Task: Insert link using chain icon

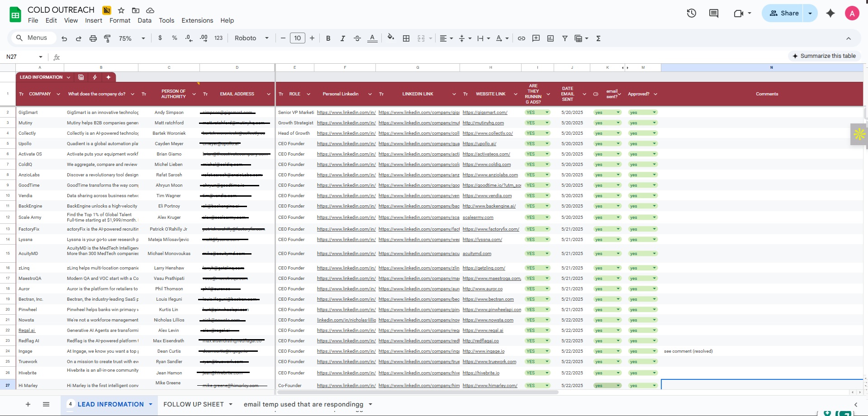Action: tap(522, 38)
